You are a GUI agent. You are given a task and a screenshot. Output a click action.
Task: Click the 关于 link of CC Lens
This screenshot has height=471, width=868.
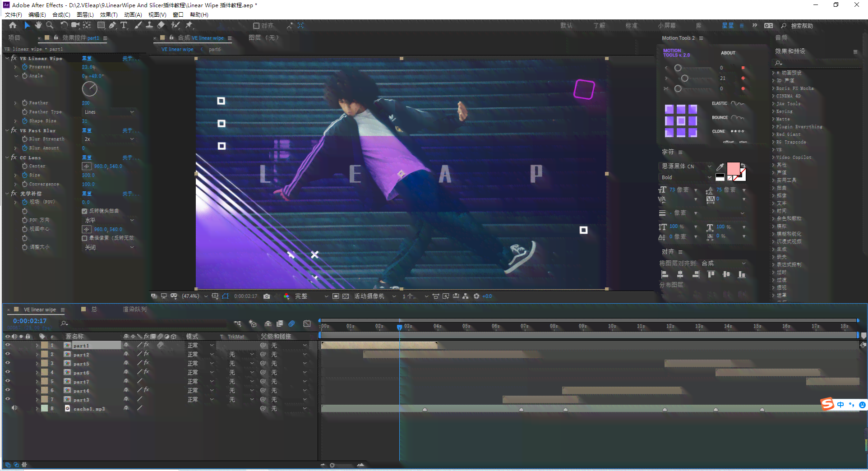(130, 157)
